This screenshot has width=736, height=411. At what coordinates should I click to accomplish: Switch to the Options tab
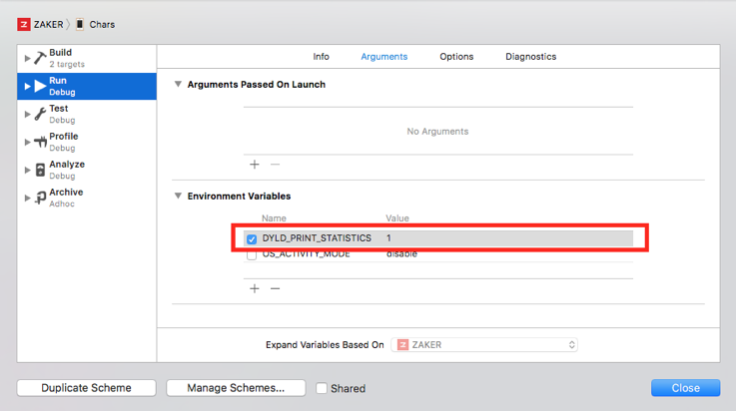(456, 57)
